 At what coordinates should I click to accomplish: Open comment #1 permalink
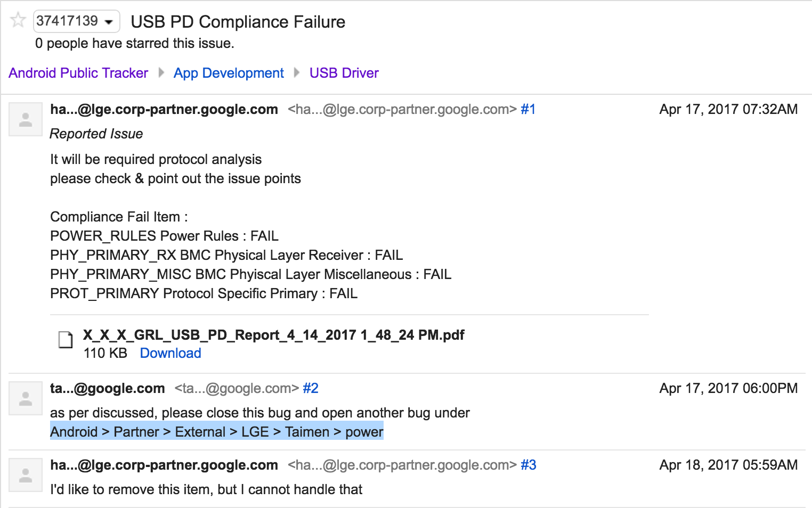click(x=528, y=109)
